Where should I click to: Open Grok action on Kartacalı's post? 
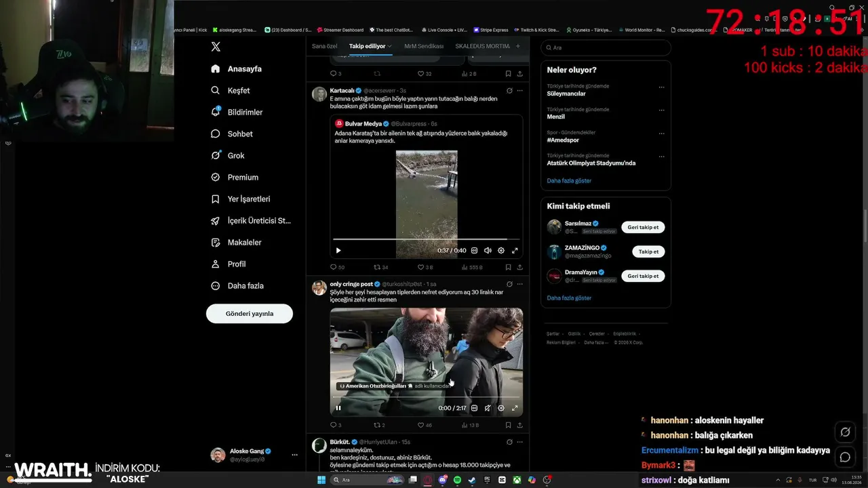pyautogui.click(x=509, y=90)
